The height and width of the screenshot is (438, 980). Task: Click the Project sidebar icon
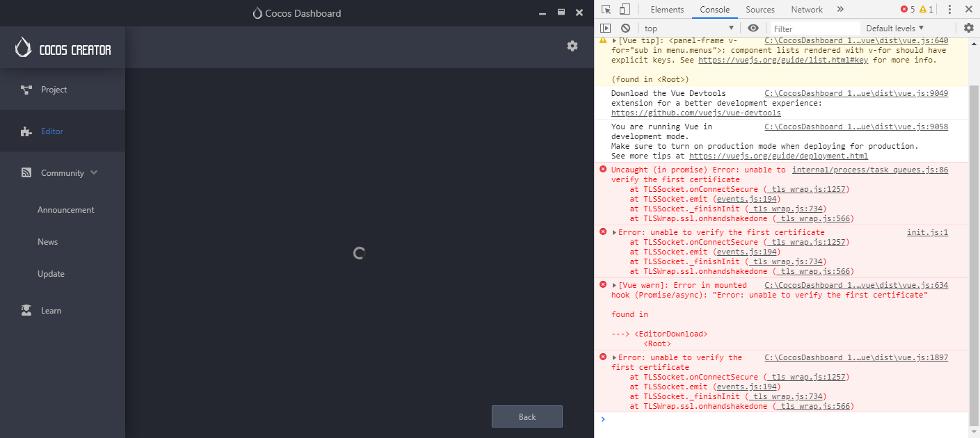click(26, 90)
